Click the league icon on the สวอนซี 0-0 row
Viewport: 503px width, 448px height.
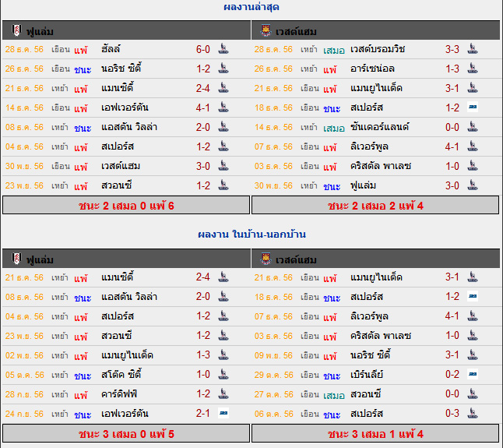(x=473, y=393)
